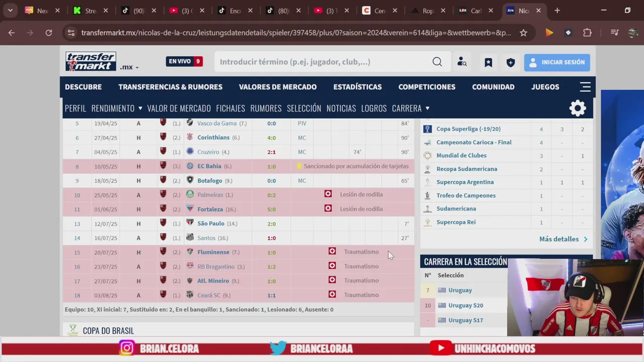Open the DESCUBRE menu

[83, 87]
